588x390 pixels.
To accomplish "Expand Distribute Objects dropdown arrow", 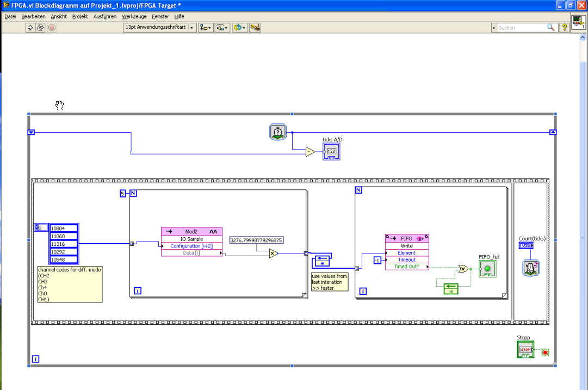I will pos(226,28).
